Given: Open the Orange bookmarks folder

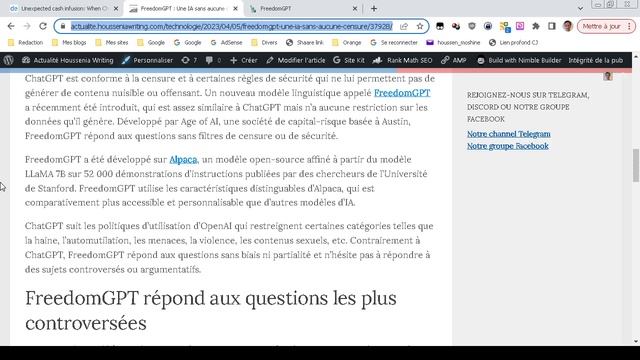Looking at the screenshot, I should point(347,42).
